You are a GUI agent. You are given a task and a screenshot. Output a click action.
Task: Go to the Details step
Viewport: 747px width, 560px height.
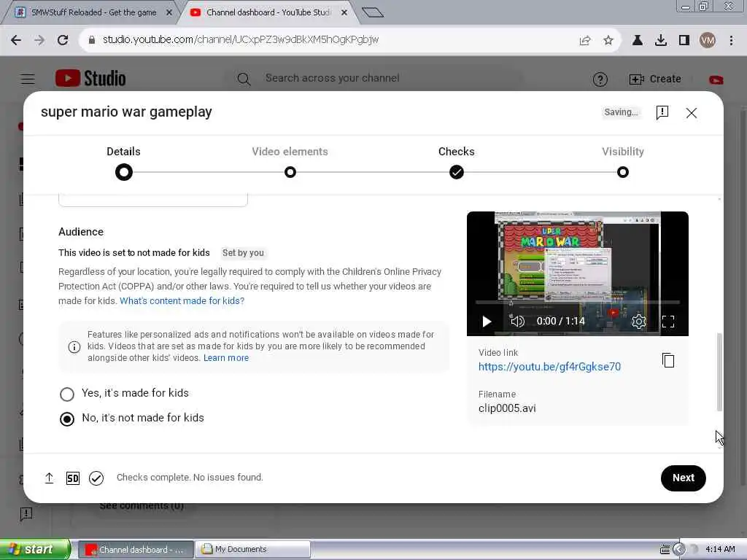pyautogui.click(x=123, y=162)
